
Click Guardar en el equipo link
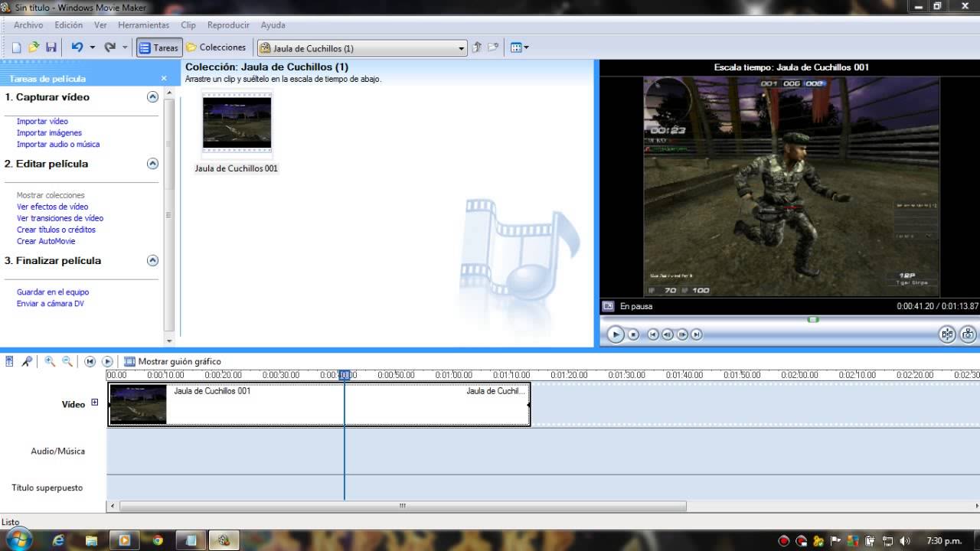click(53, 292)
